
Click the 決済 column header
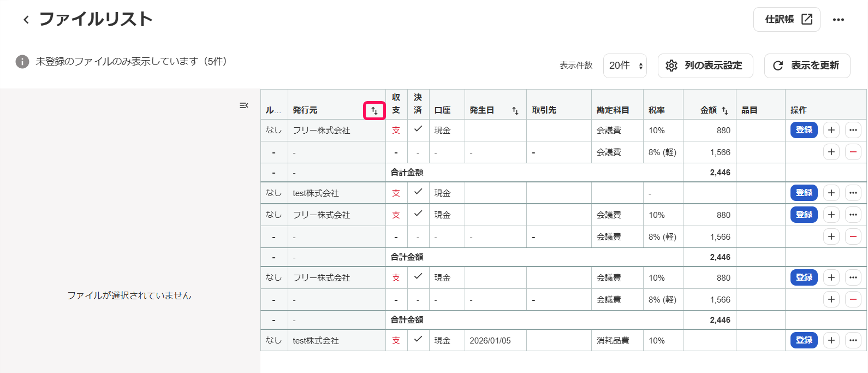418,104
